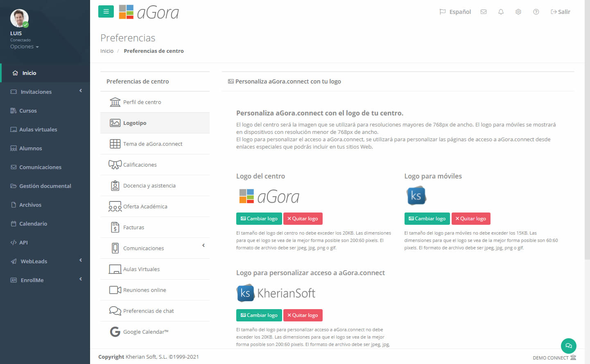Open the mail envelope icon in header
This screenshot has width=590, height=364.
point(484,12)
